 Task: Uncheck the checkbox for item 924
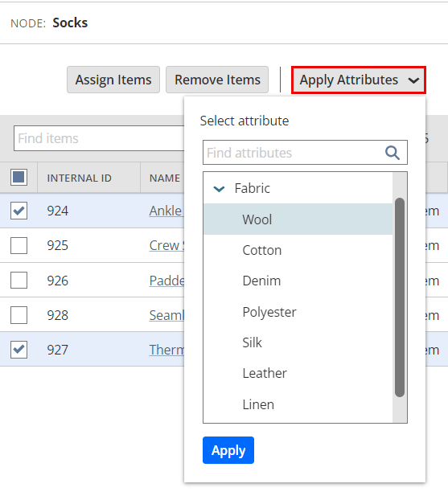tap(19, 211)
